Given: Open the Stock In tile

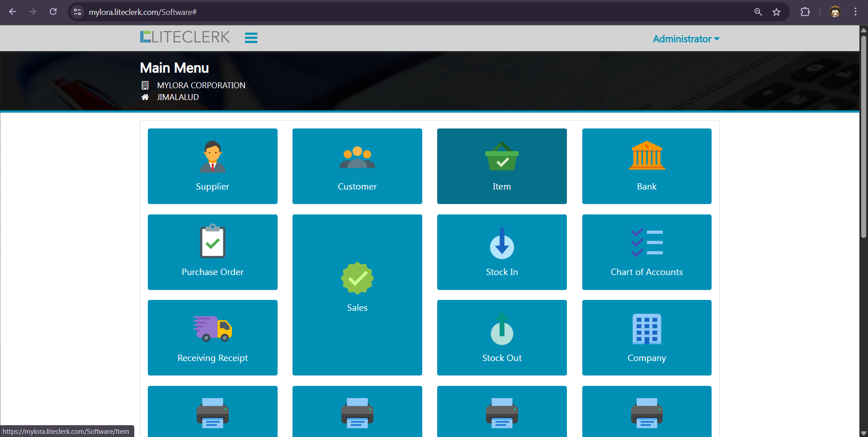Looking at the screenshot, I should [x=502, y=252].
